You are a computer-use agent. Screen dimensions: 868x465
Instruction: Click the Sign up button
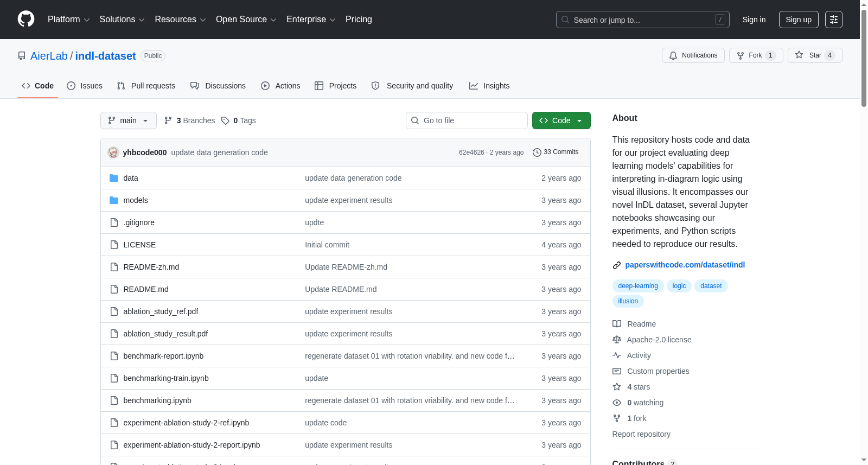pyautogui.click(x=799, y=20)
